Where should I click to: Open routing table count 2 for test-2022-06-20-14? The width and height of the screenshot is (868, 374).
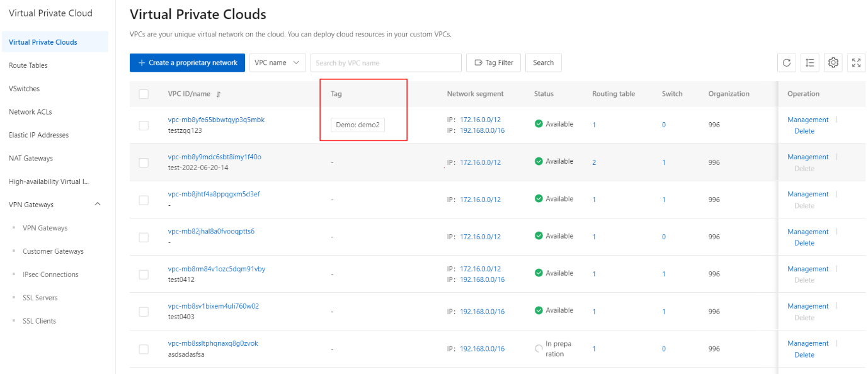point(594,162)
